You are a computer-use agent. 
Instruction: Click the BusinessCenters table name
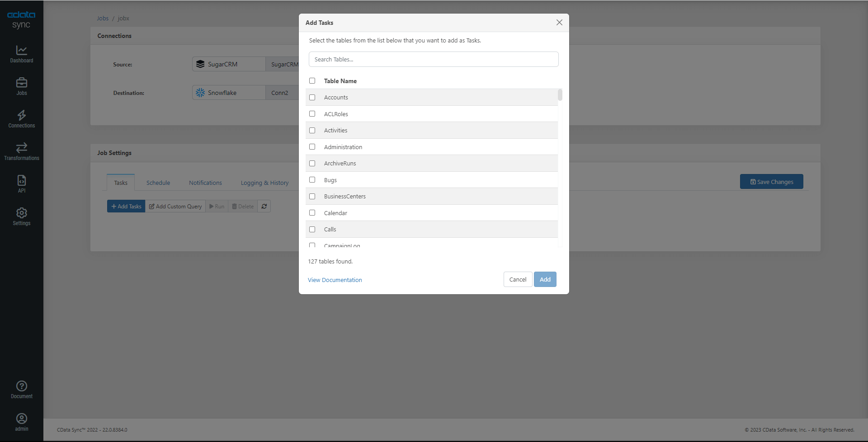pyautogui.click(x=345, y=197)
